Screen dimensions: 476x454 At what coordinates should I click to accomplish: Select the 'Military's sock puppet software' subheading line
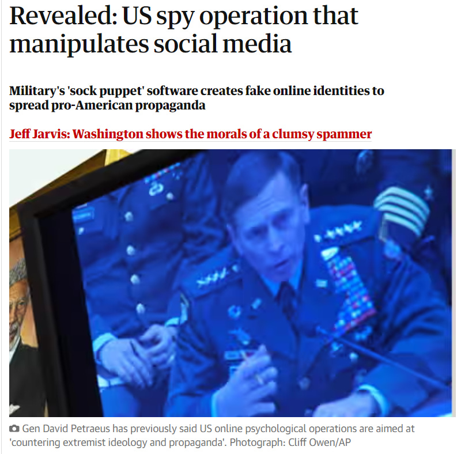(x=197, y=90)
